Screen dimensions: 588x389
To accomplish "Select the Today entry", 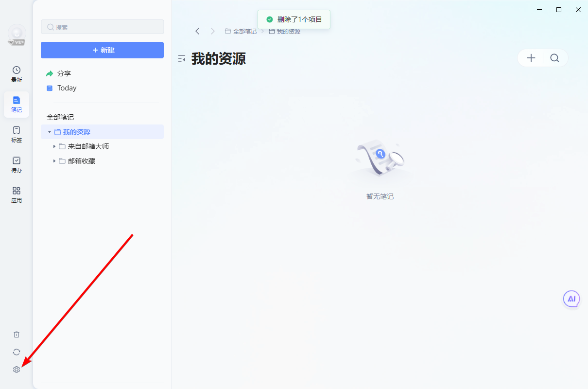I will [66, 88].
